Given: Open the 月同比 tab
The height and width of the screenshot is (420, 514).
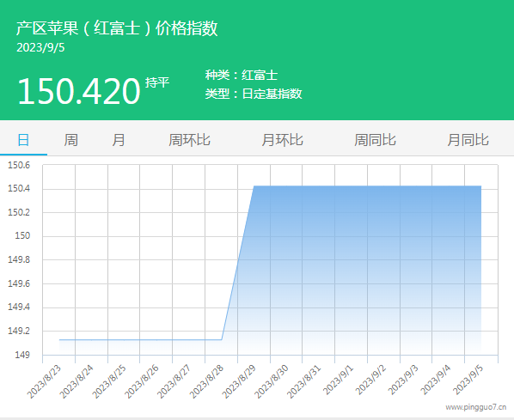Looking at the screenshot, I should tap(468, 140).
